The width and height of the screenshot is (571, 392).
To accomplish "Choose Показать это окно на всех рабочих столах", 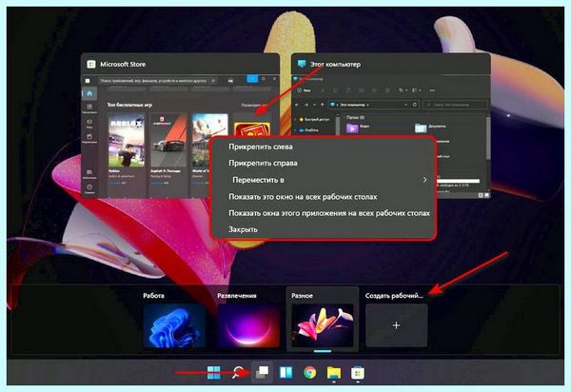I will click(x=303, y=197).
